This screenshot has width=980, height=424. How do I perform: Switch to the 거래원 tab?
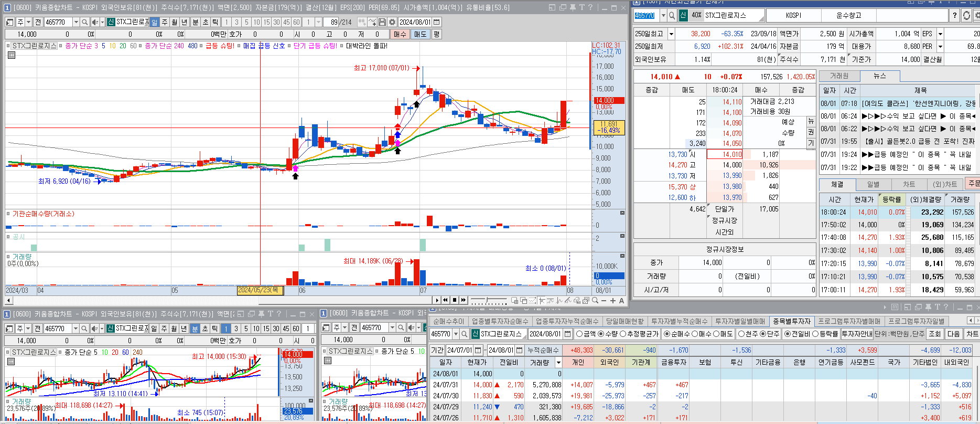tap(839, 76)
